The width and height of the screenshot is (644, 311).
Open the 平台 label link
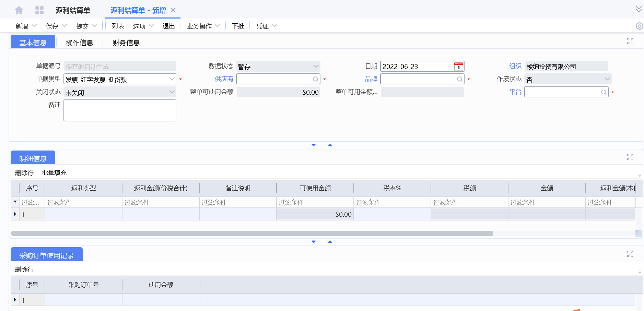pyautogui.click(x=515, y=92)
